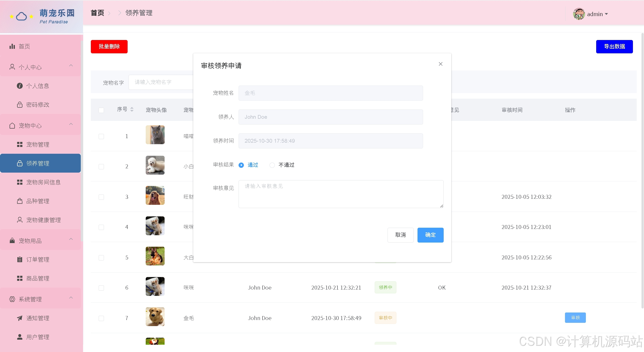This screenshot has height=352, width=644.
Task: Click the cloud logo of 萌宠乐园
Action: point(21,17)
